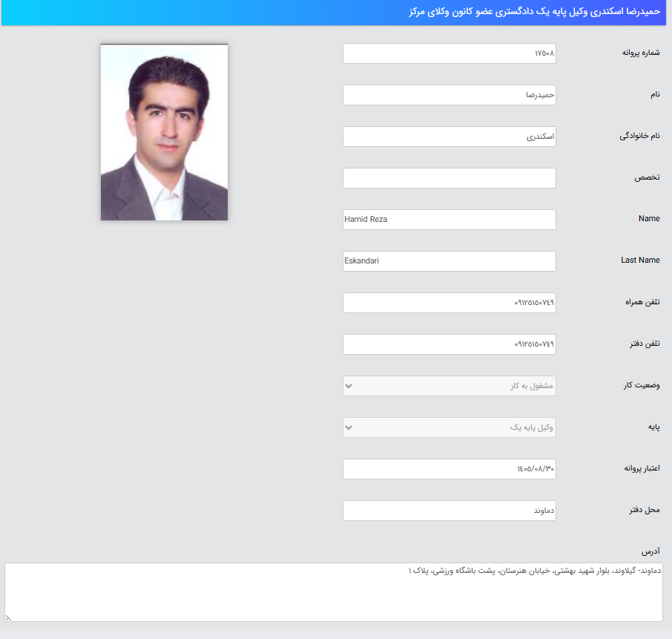Click the lawyer's profile photo

(x=164, y=132)
